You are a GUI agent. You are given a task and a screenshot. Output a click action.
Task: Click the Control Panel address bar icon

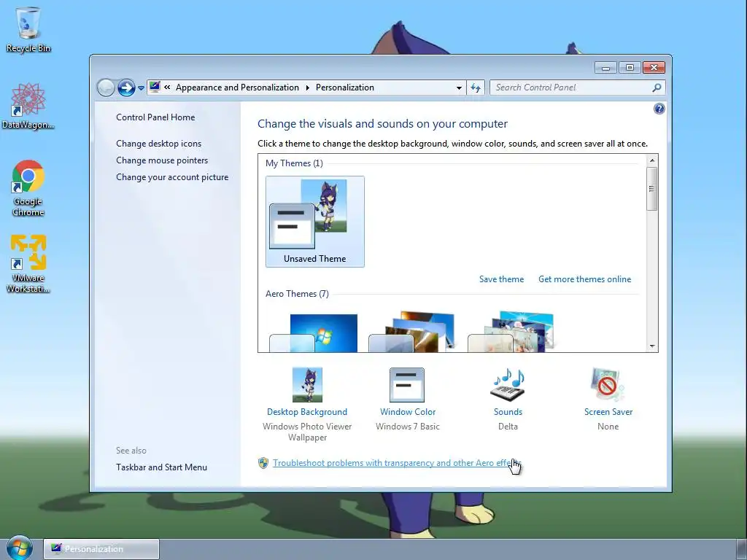155,87
